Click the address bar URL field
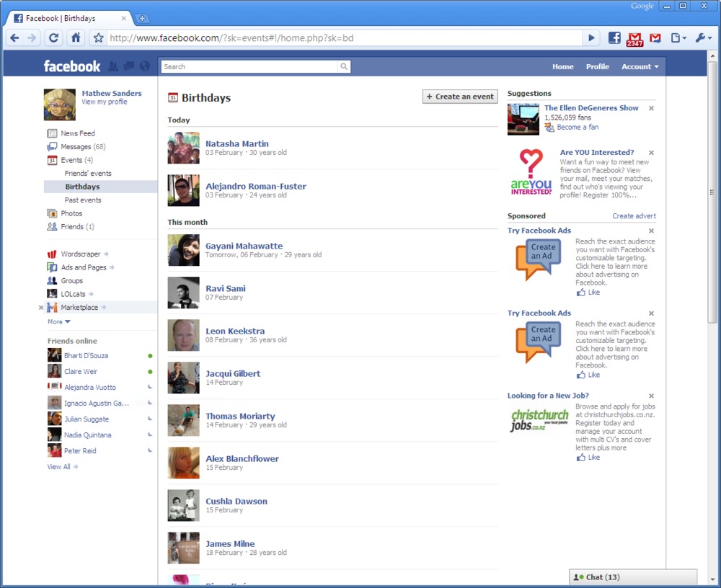Viewport: 721px width, 588px height. pyautogui.click(x=345, y=38)
